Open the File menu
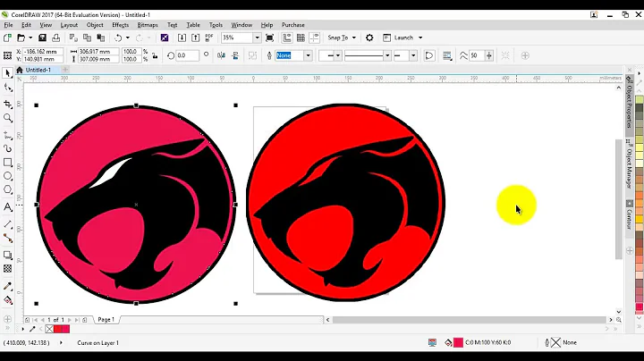Viewport: 644px width, 361px height. (x=8, y=25)
